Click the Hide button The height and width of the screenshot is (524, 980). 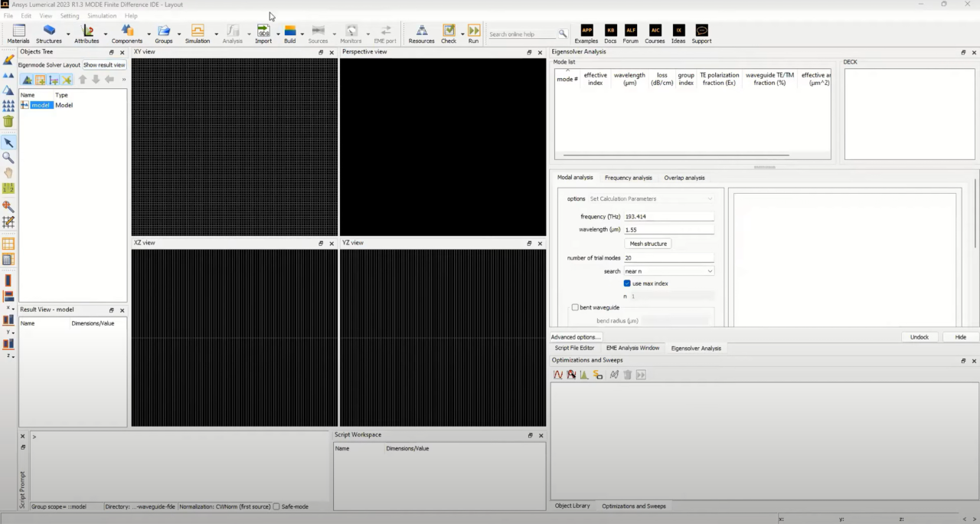tap(960, 337)
